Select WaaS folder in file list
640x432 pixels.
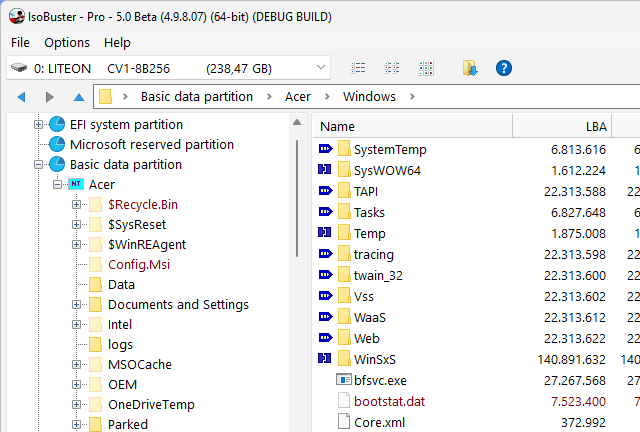[370, 318]
